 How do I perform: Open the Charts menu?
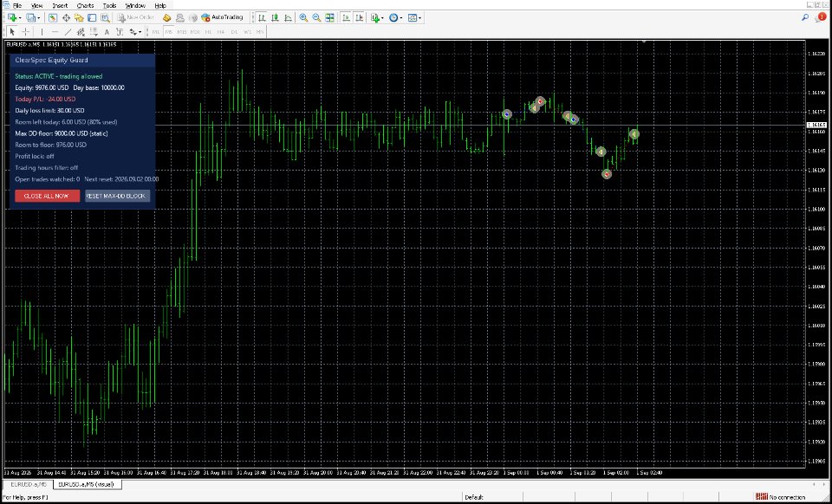pyautogui.click(x=85, y=5)
